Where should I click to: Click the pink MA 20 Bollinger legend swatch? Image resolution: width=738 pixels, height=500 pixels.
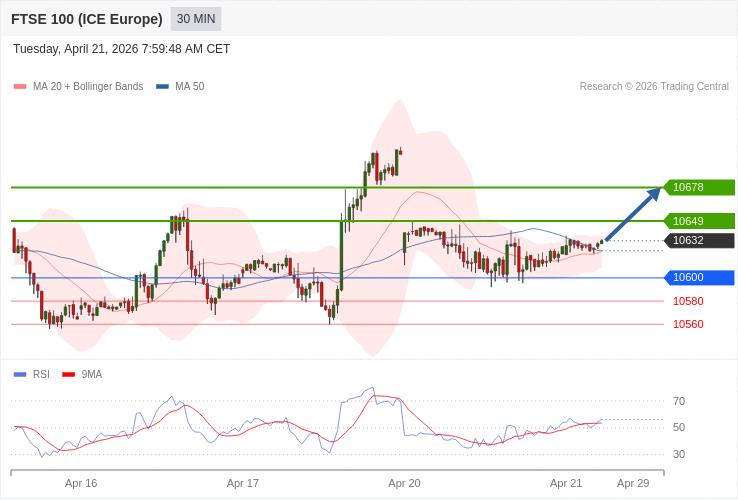click(x=20, y=87)
